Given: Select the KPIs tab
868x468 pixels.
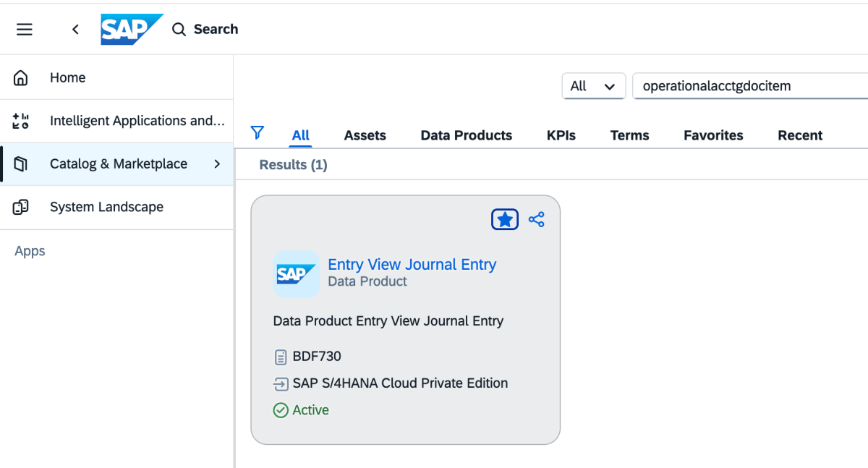Looking at the screenshot, I should tap(561, 135).
